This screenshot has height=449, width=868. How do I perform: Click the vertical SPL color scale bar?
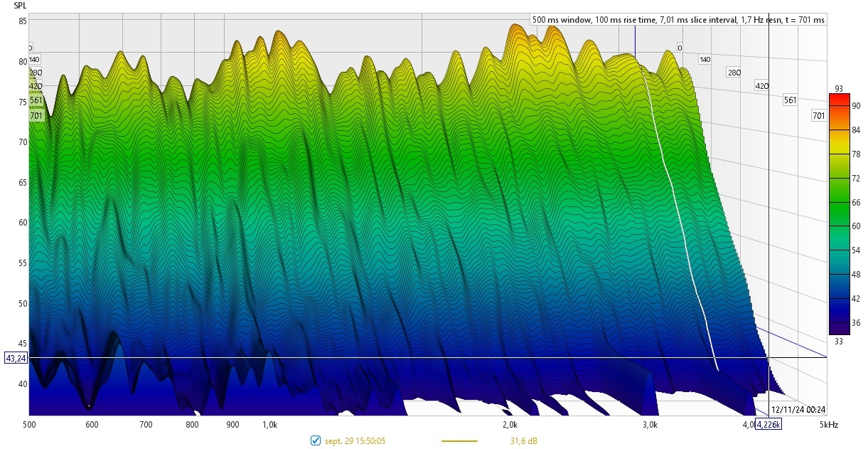840,213
